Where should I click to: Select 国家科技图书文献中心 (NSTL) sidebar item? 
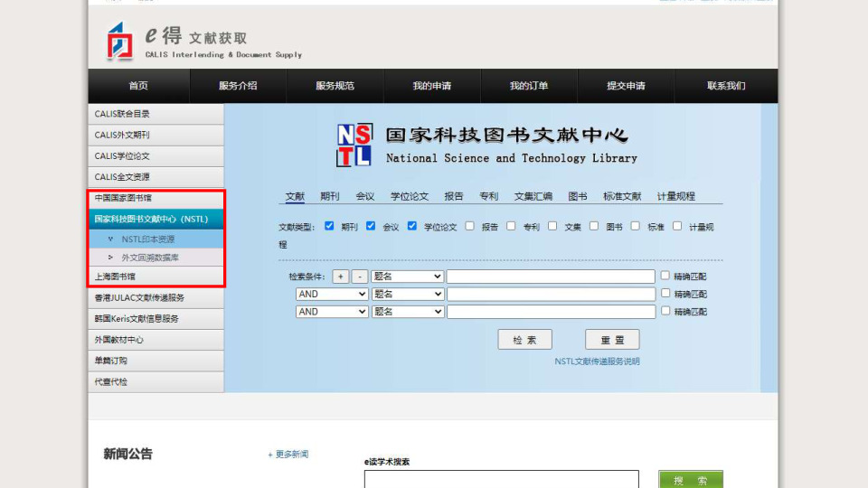pos(156,219)
